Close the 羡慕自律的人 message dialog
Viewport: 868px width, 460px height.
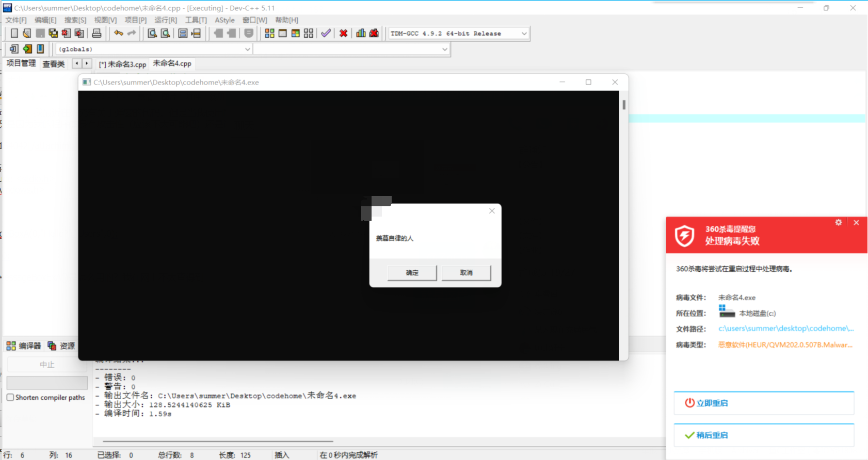click(492, 211)
